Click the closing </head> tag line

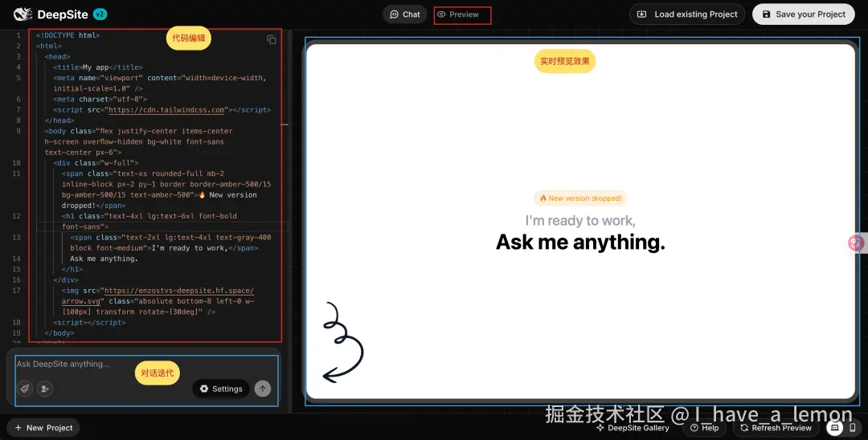pos(59,120)
